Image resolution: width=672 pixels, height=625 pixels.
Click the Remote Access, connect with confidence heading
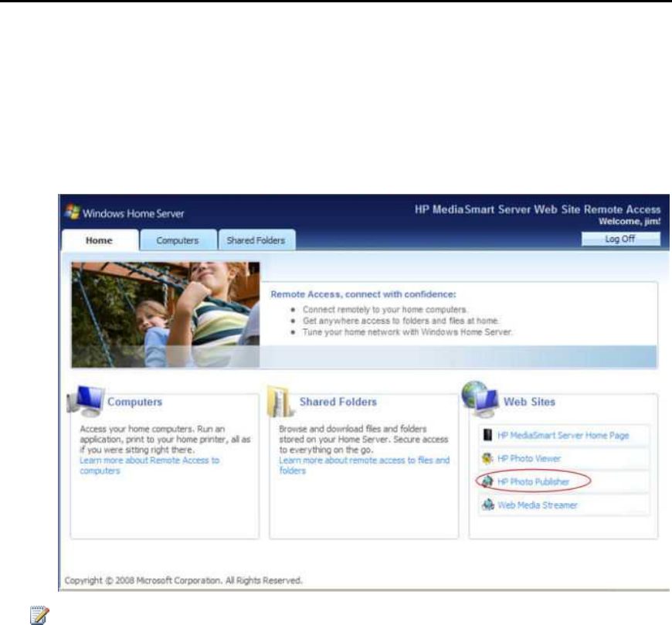364,294
